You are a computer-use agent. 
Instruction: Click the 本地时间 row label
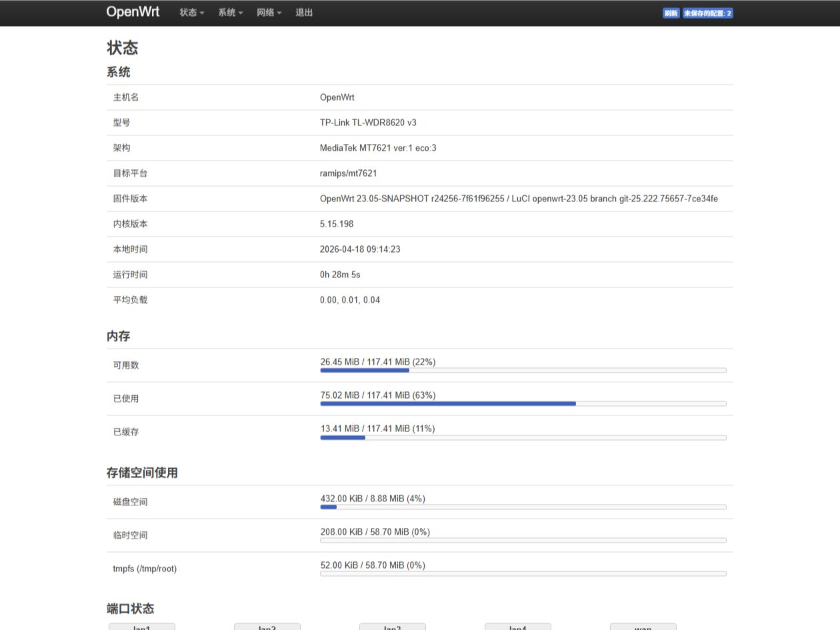[x=131, y=249]
